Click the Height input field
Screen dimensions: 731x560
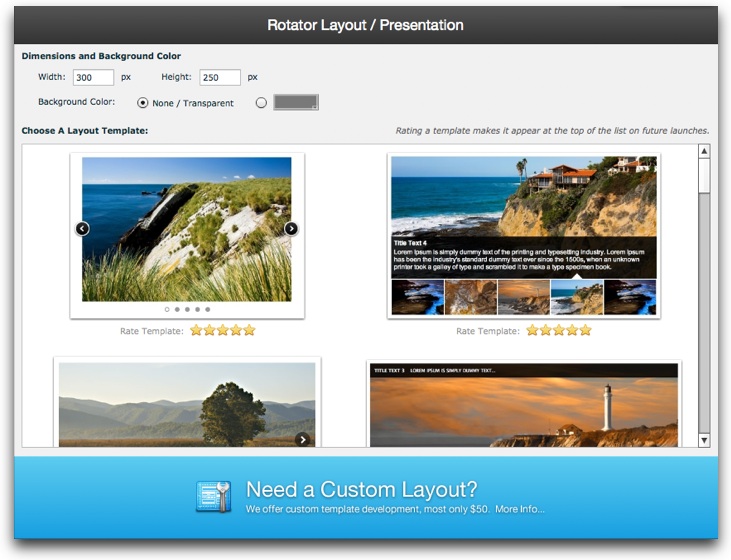(x=219, y=77)
